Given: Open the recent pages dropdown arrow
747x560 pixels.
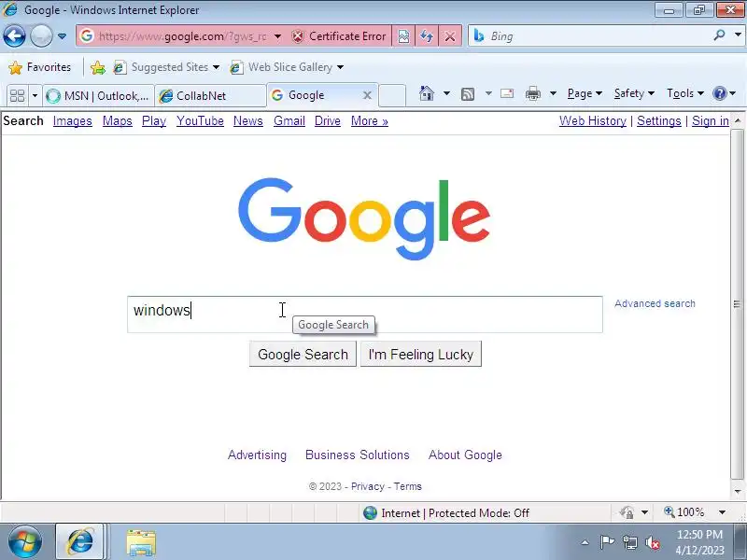Looking at the screenshot, I should pos(62,36).
